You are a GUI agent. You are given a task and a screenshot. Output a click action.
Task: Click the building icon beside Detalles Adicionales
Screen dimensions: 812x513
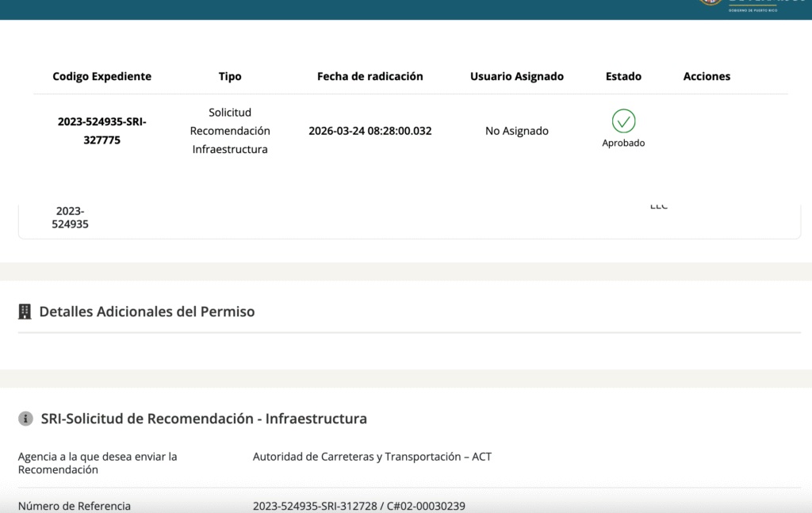point(25,312)
